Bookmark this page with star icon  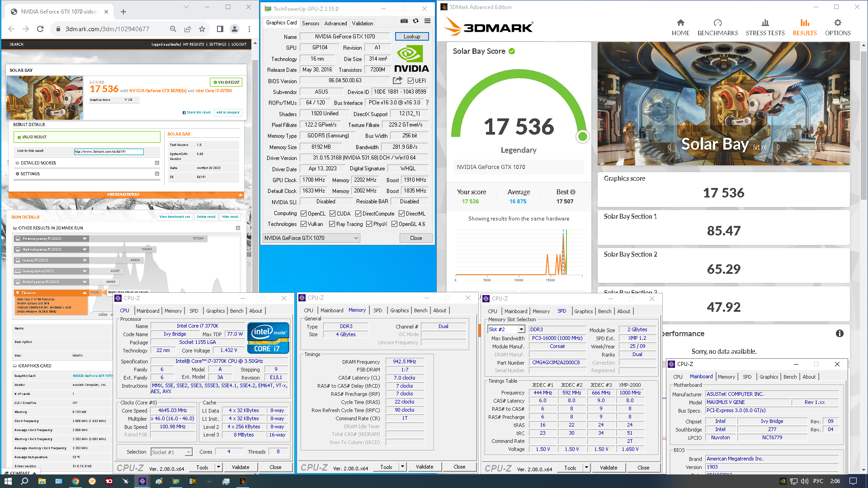202,29
